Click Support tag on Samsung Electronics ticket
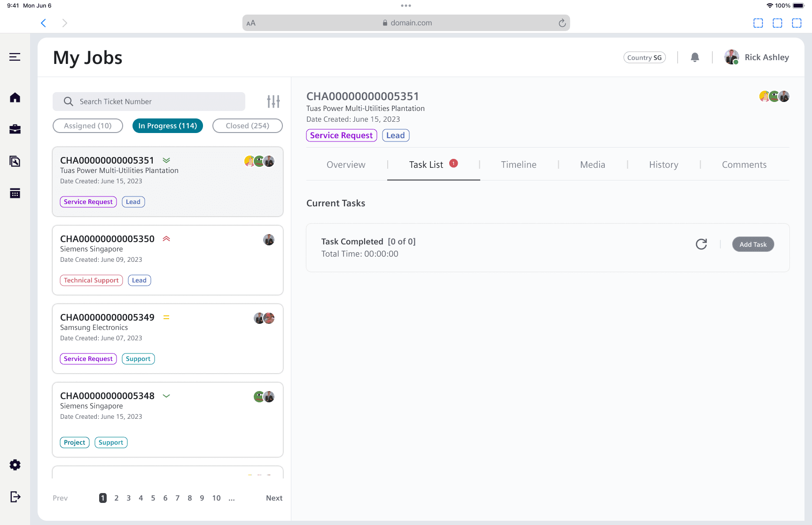The image size is (812, 525). (138, 359)
